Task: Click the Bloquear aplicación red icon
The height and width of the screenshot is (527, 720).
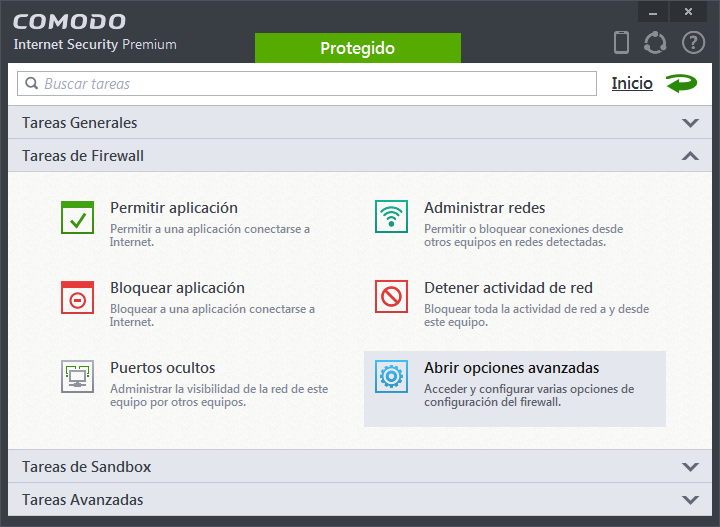Action: (x=78, y=297)
